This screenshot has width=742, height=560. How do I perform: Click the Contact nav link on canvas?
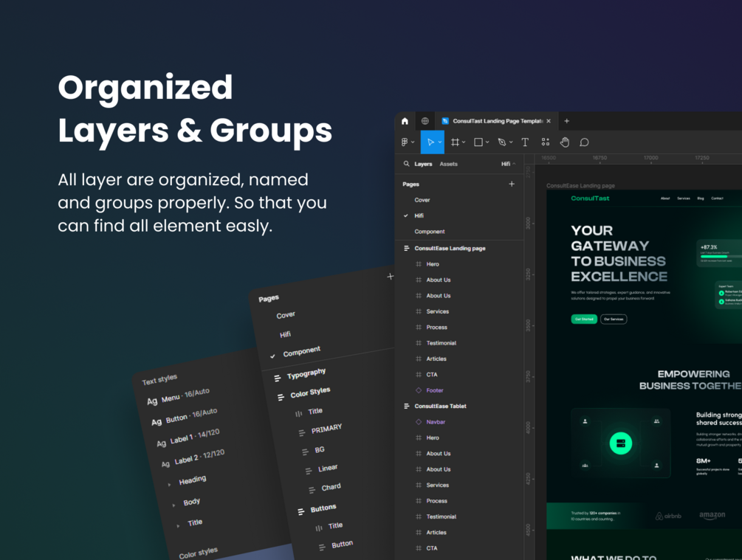[x=717, y=198]
